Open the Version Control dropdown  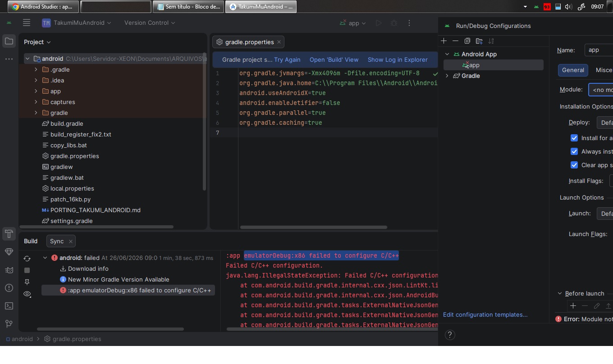pyautogui.click(x=150, y=23)
